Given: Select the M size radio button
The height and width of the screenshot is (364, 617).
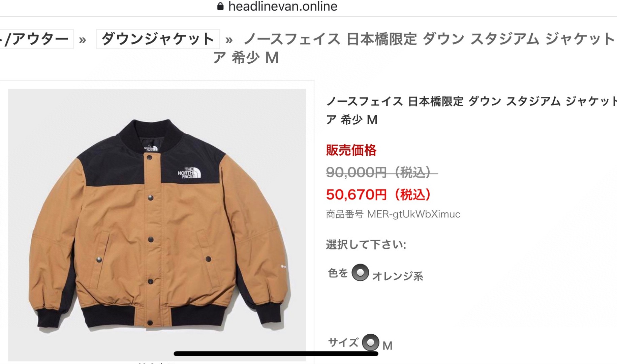Looking at the screenshot, I should tap(371, 342).
